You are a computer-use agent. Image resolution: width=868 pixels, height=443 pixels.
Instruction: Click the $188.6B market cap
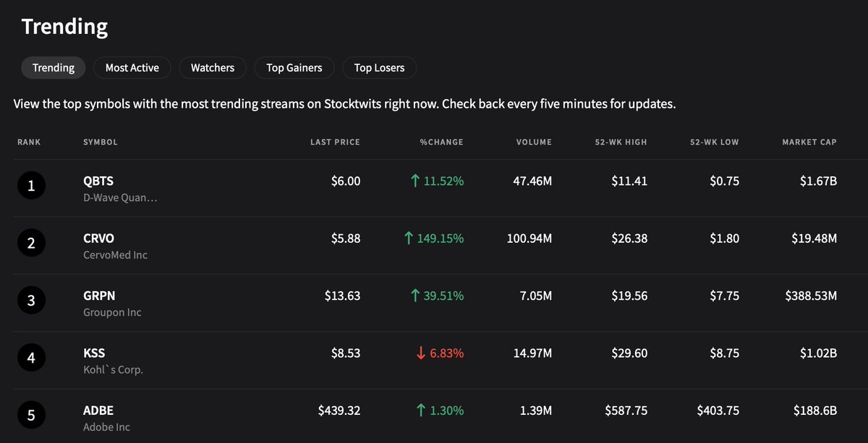tap(815, 410)
